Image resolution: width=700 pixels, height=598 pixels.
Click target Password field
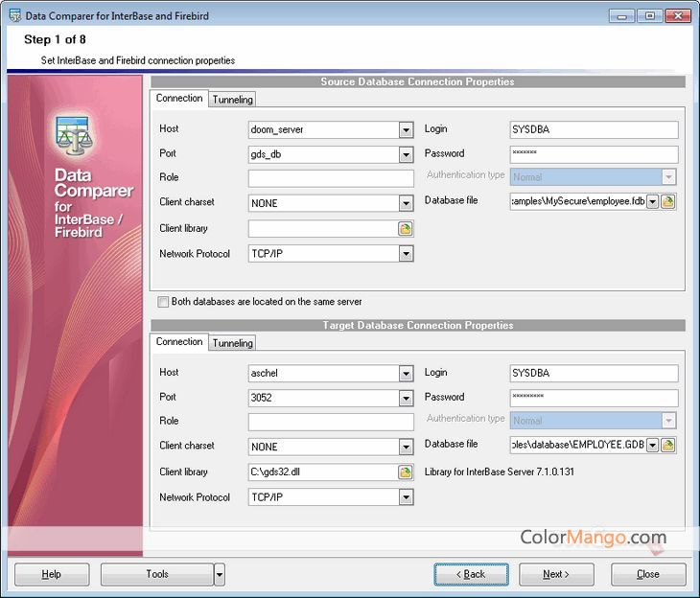pyautogui.click(x=594, y=398)
